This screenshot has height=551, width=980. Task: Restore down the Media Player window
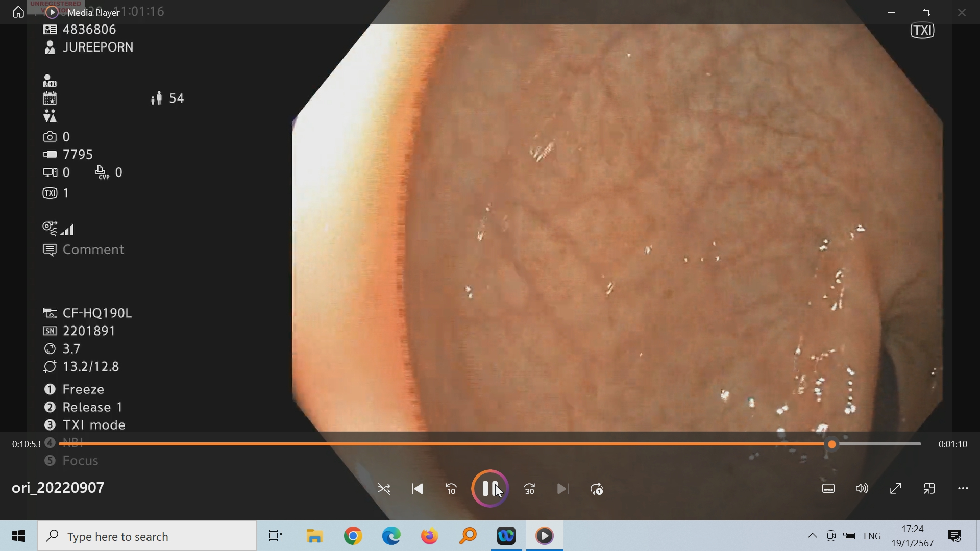pyautogui.click(x=927, y=12)
